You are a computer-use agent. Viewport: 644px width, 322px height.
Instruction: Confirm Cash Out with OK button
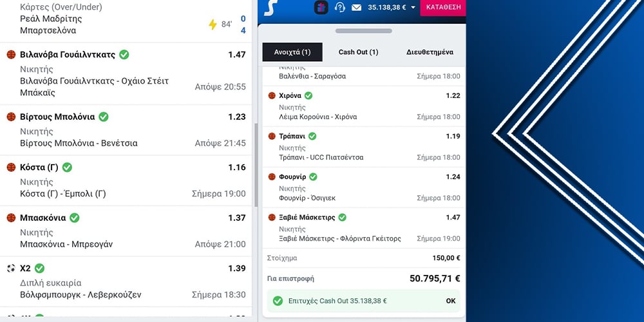(451, 301)
